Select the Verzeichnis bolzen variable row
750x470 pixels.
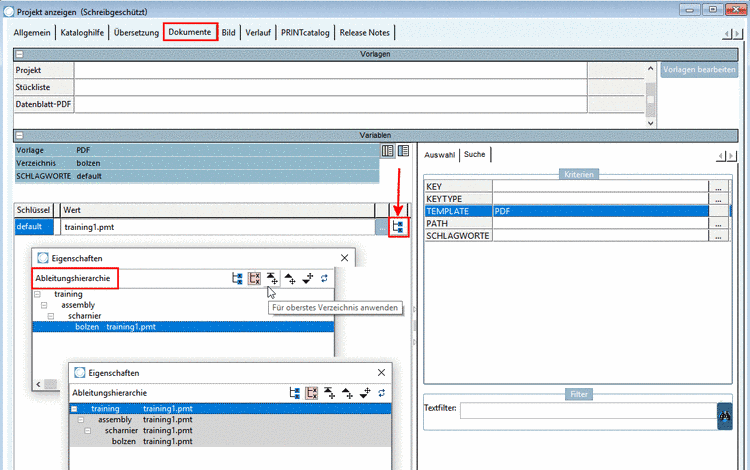click(x=197, y=163)
